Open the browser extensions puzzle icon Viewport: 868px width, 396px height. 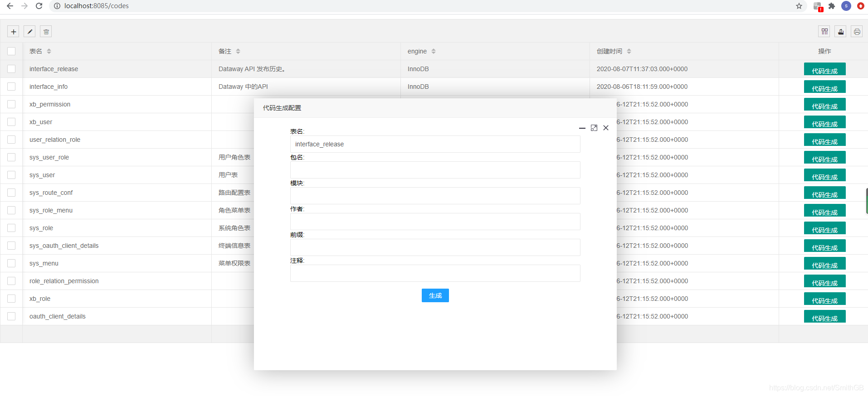coord(832,6)
